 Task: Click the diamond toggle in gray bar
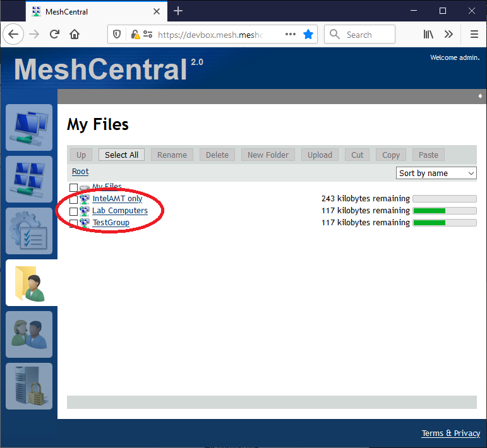click(480, 96)
